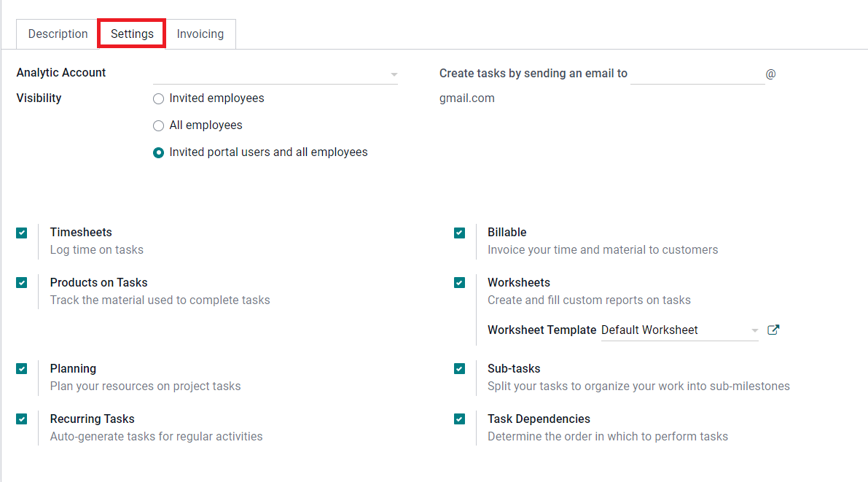Click the Timesheets label
Viewport: 868px width, 482px height.
81,232
